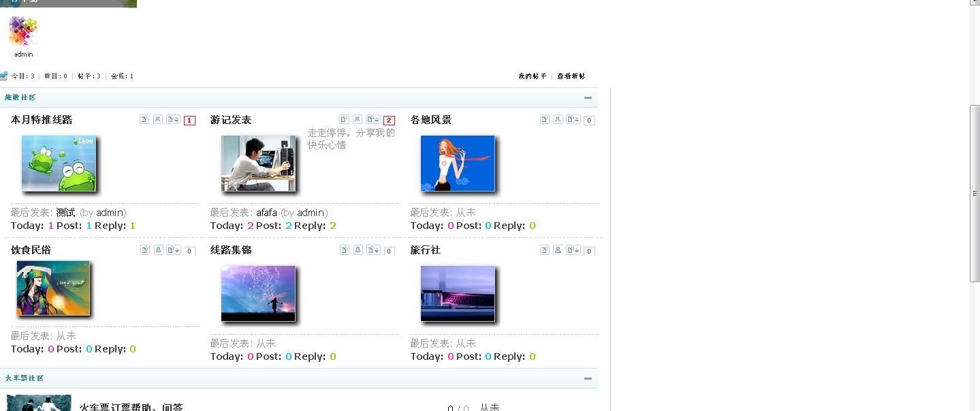
Task: Click the new topic icon beside 线路集锦
Action: coord(345,249)
